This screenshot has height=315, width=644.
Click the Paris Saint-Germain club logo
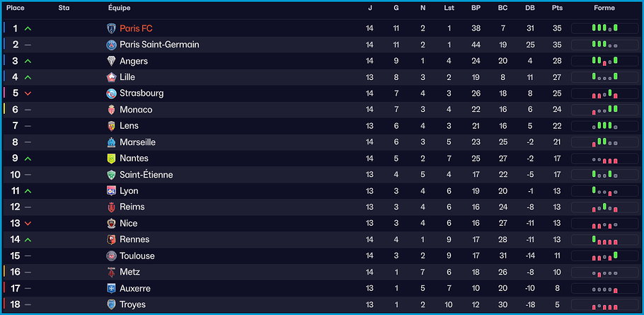(111, 45)
